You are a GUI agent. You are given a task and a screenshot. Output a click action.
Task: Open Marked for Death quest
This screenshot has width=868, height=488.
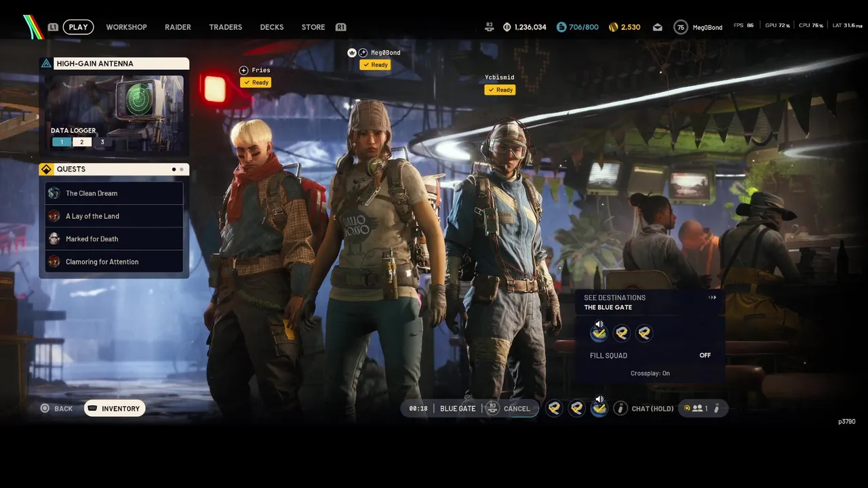click(x=114, y=239)
